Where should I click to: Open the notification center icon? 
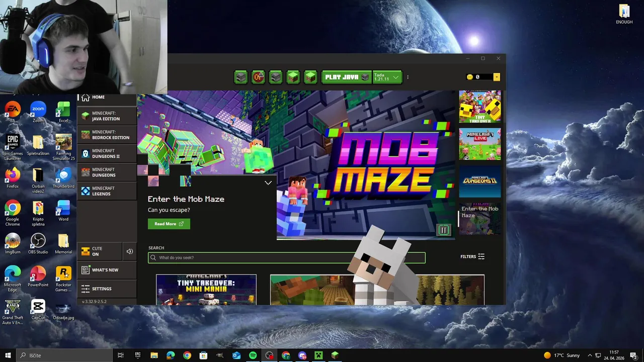click(633, 355)
